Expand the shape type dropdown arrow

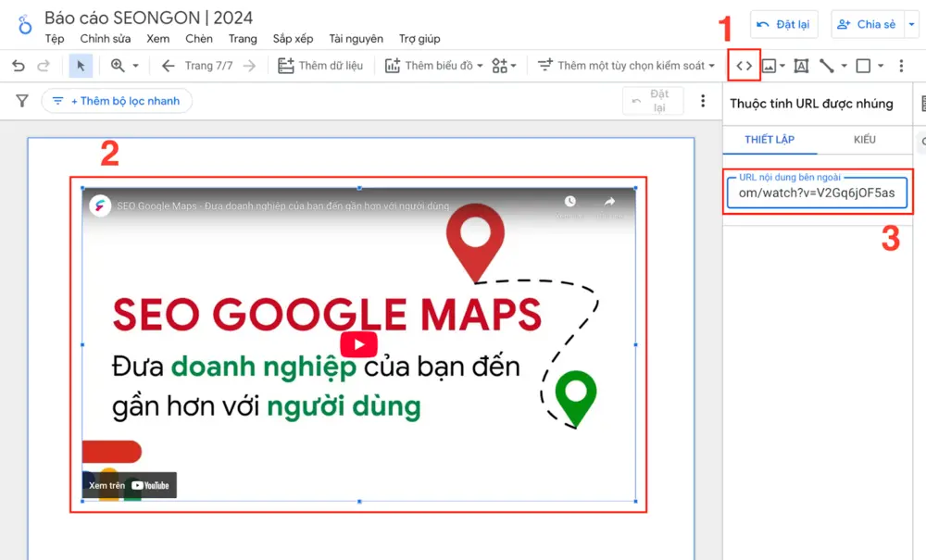(x=881, y=66)
